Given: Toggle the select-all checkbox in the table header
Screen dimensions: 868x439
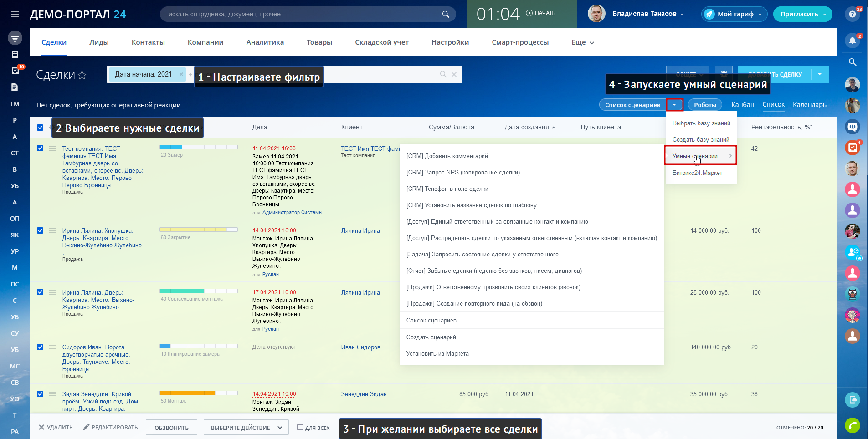Looking at the screenshot, I should [x=40, y=128].
